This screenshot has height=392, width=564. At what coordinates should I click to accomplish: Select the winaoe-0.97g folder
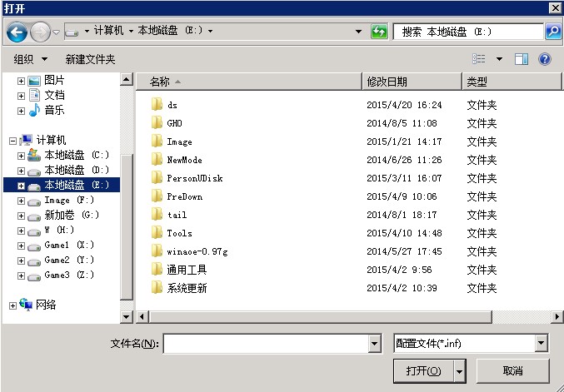point(197,251)
